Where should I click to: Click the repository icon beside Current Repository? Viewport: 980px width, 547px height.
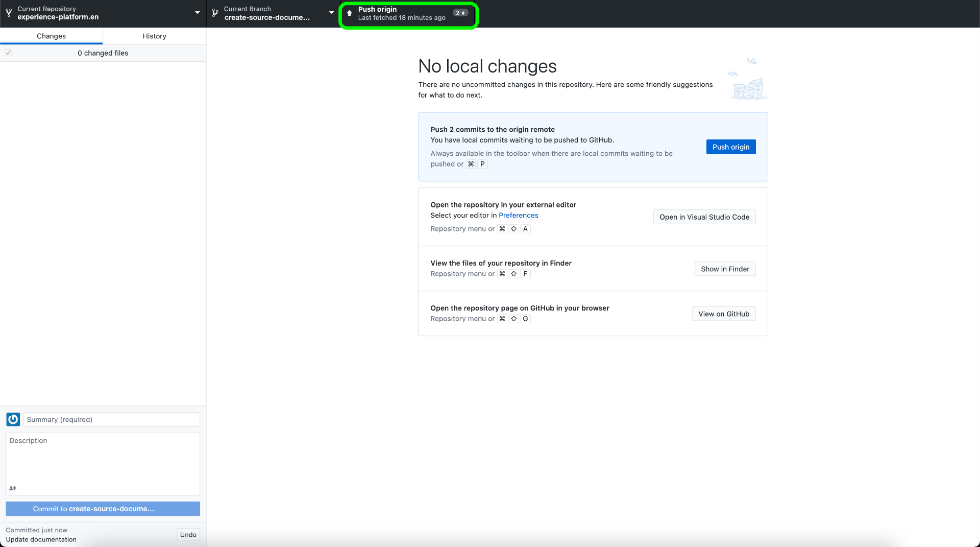[9, 13]
